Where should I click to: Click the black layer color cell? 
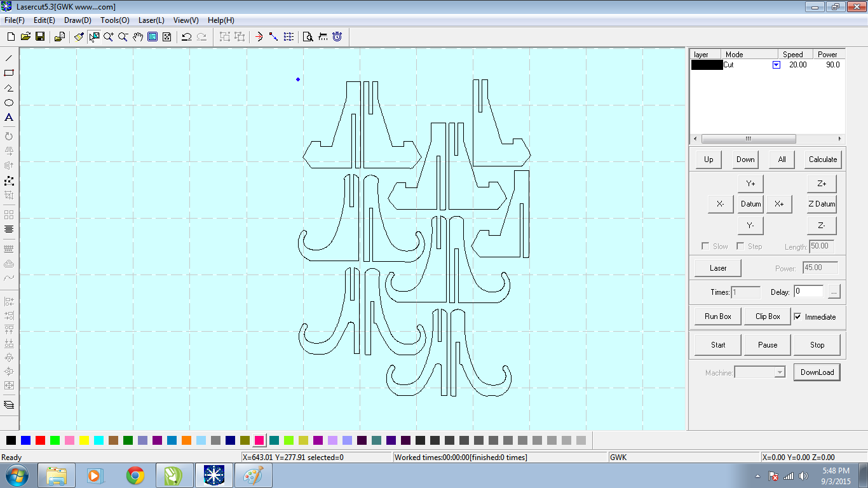click(707, 65)
